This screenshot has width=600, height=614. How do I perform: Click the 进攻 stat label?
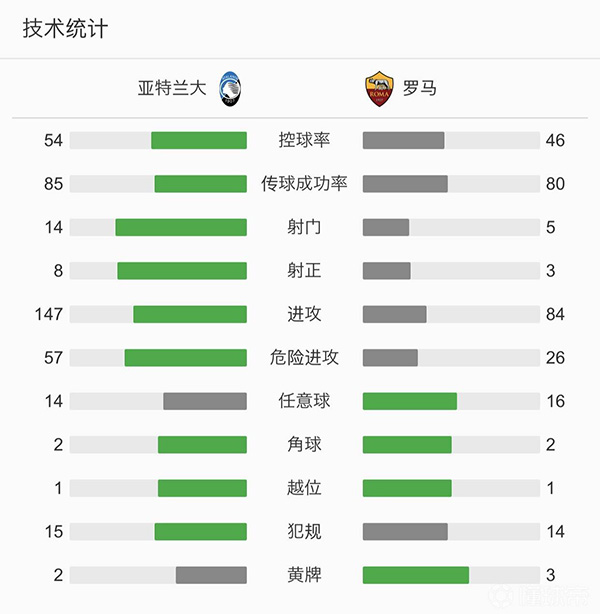(304, 314)
